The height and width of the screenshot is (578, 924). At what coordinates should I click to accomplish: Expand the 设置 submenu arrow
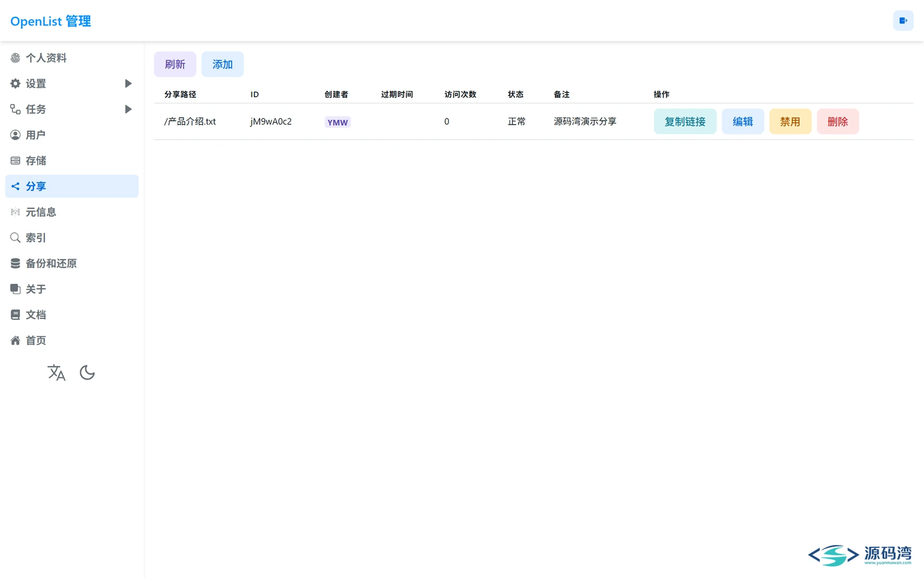[128, 84]
